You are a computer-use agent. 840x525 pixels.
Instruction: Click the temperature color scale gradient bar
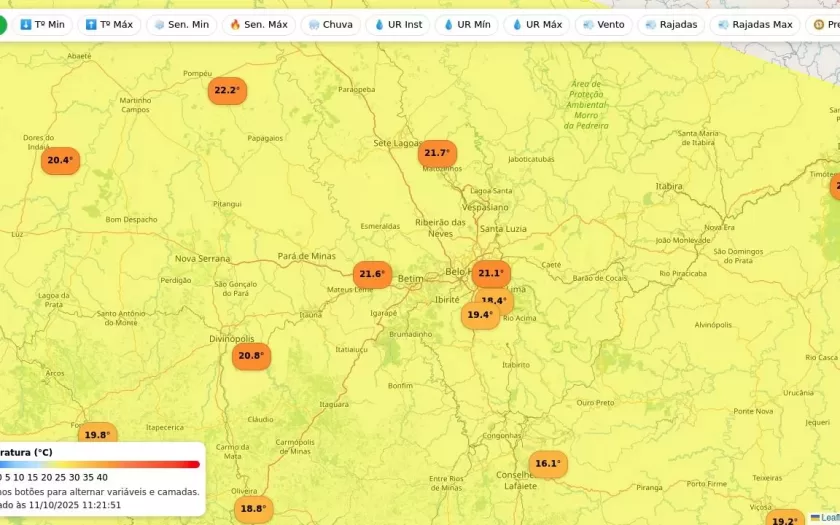(100, 464)
